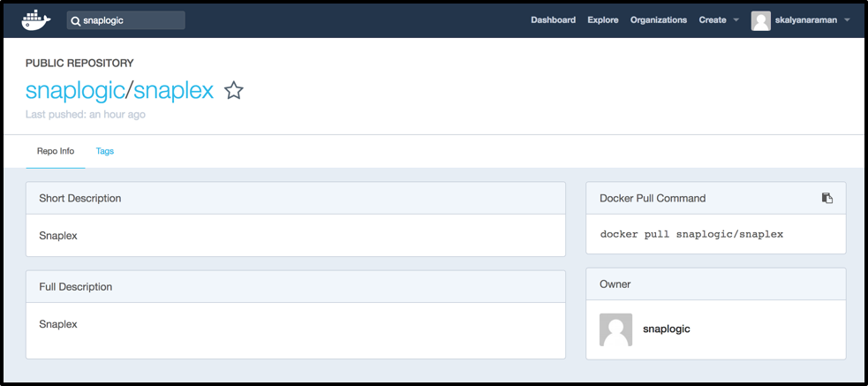Select the Repo Info tab

click(56, 151)
